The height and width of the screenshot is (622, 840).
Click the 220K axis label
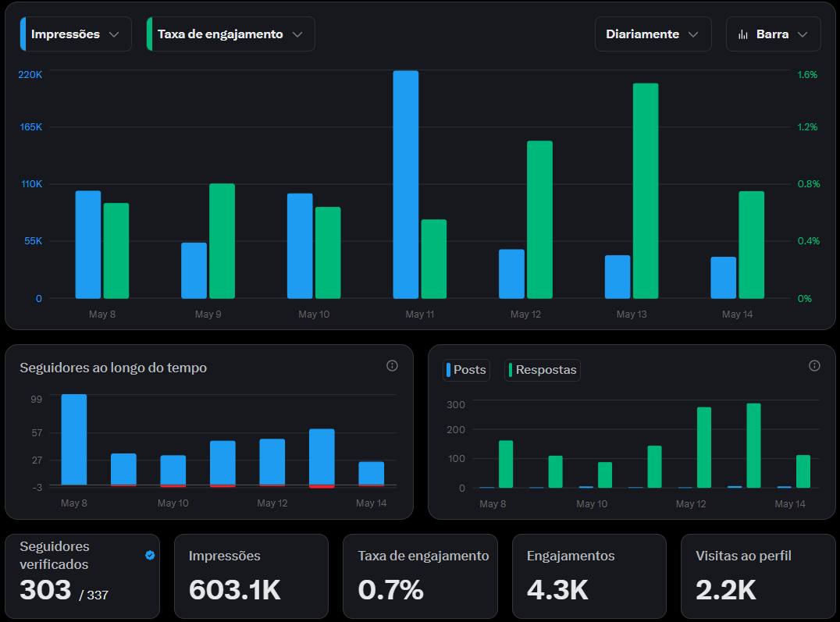30,74
